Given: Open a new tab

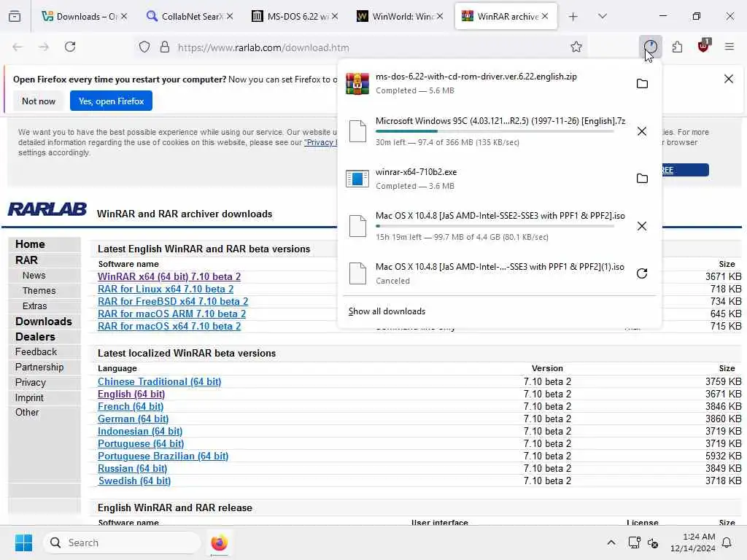Looking at the screenshot, I should 573,17.
